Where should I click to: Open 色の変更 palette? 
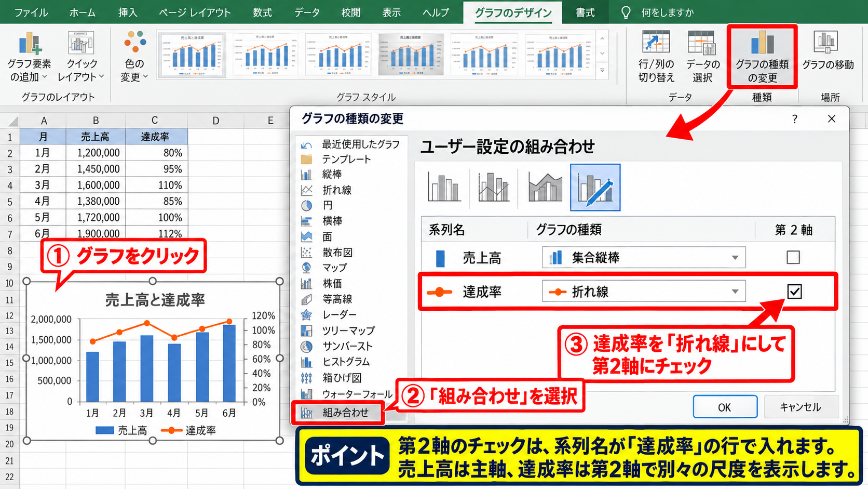(134, 57)
